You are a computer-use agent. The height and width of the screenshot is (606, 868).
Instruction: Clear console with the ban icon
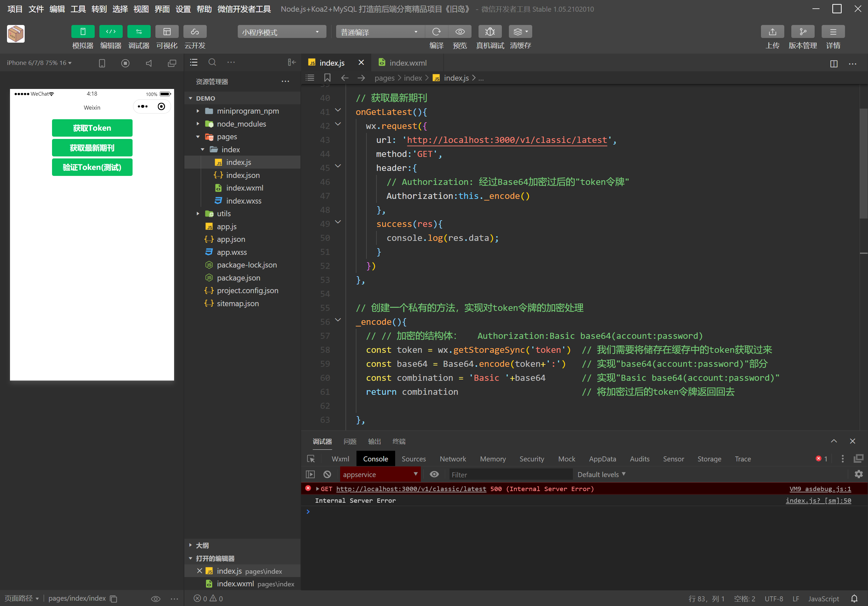click(x=327, y=474)
